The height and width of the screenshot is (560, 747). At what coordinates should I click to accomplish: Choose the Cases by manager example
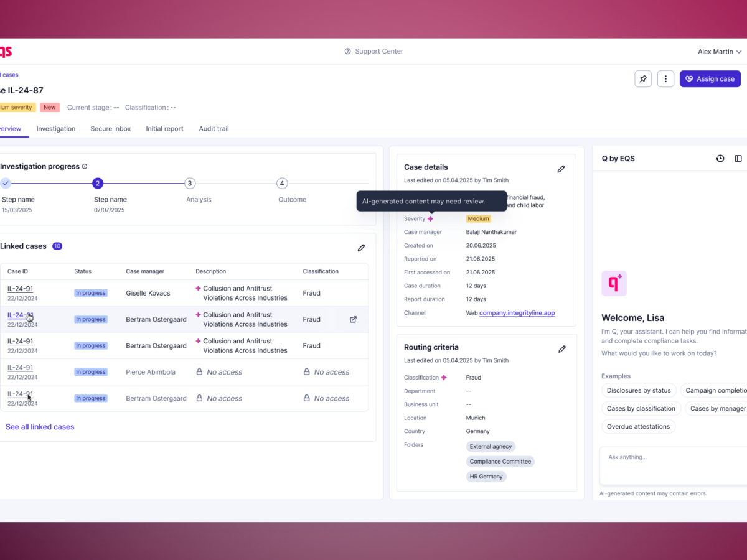[x=717, y=409]
